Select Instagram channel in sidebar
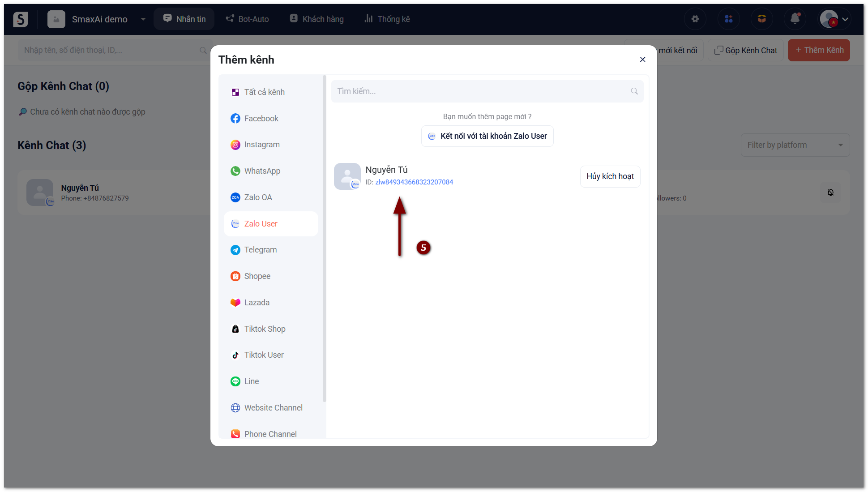 [x=261, y=145]
